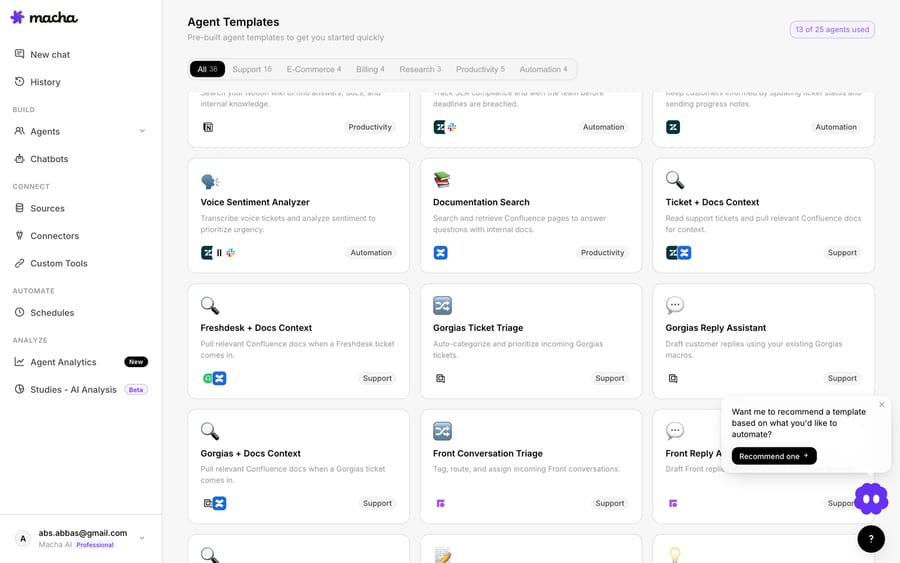Click the Gorgias + Docs Context magnifier icon
The width and height of the screenshot is (900, 563).
tap(210, 431)
